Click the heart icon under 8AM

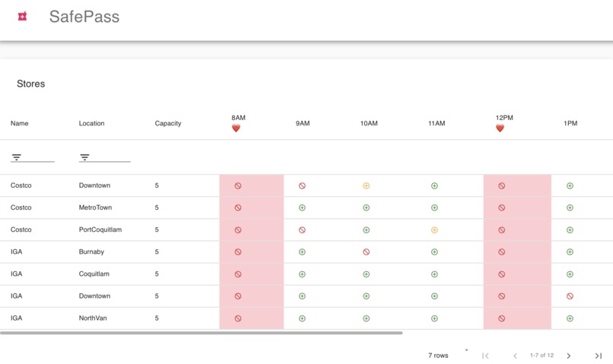(236, 128)
